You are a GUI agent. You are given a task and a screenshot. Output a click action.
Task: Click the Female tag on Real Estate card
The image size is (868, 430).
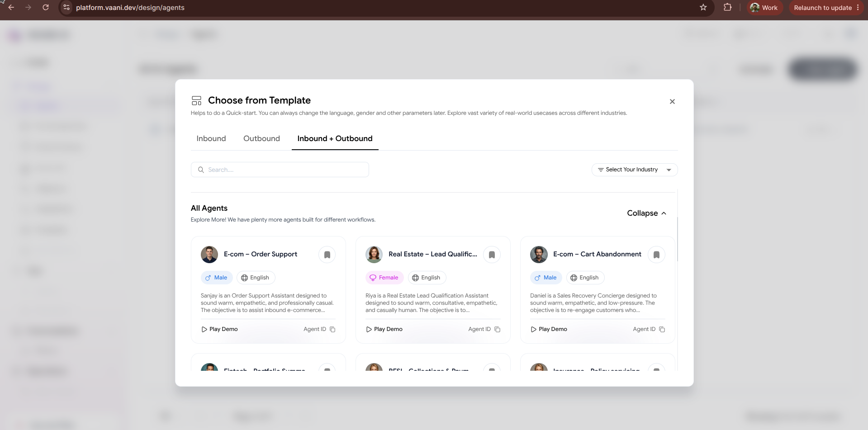click(x=384, y=278)
